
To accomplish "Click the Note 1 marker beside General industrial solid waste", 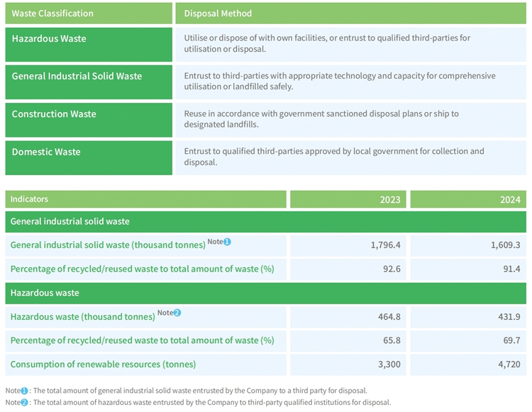I will [x=227, y=242].
